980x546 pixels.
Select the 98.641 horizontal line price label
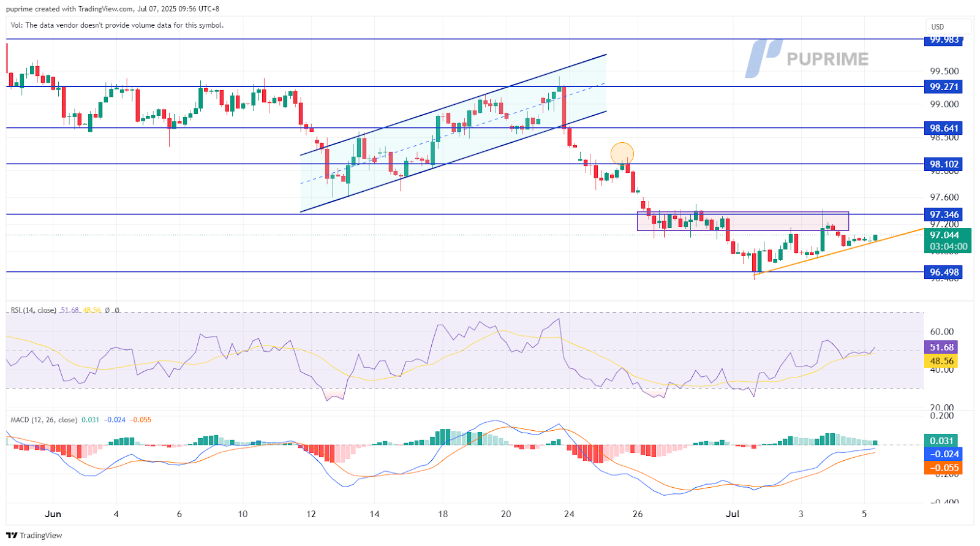[943, 128]
